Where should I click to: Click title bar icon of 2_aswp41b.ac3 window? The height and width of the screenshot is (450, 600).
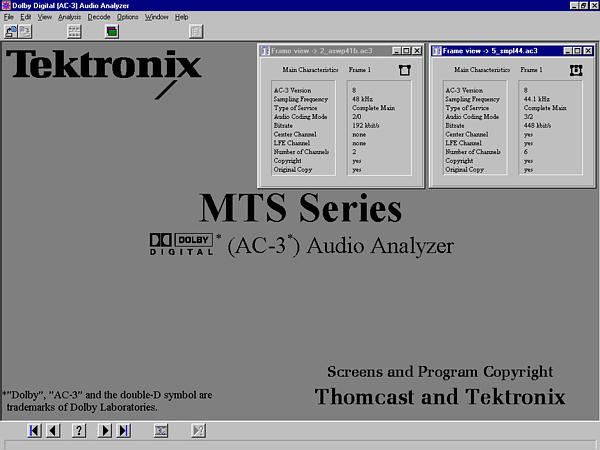[x=265, y=51]
